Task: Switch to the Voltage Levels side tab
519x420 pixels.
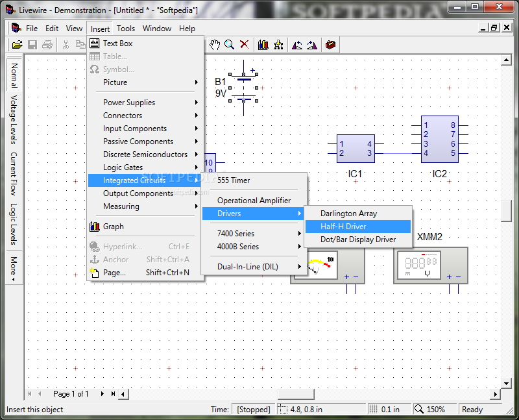Action: tap(14, 120)
